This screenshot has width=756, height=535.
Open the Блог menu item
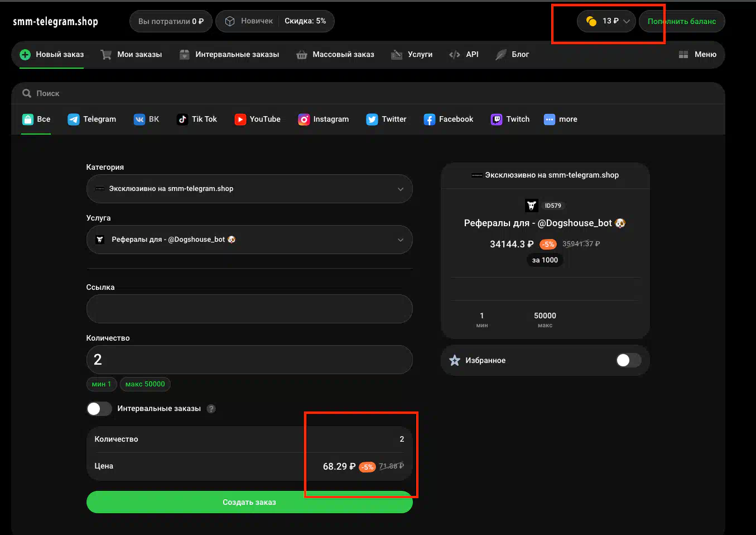[x=512, y=55]
